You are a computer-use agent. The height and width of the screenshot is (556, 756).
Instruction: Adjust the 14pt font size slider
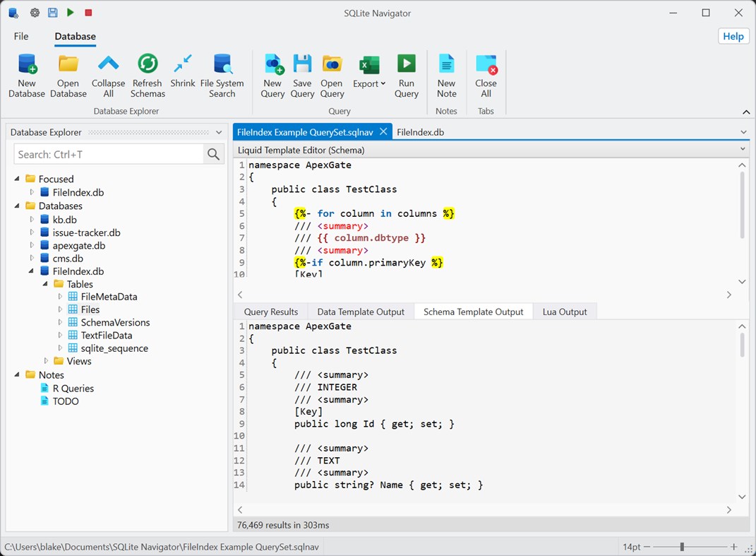[681, 547]
